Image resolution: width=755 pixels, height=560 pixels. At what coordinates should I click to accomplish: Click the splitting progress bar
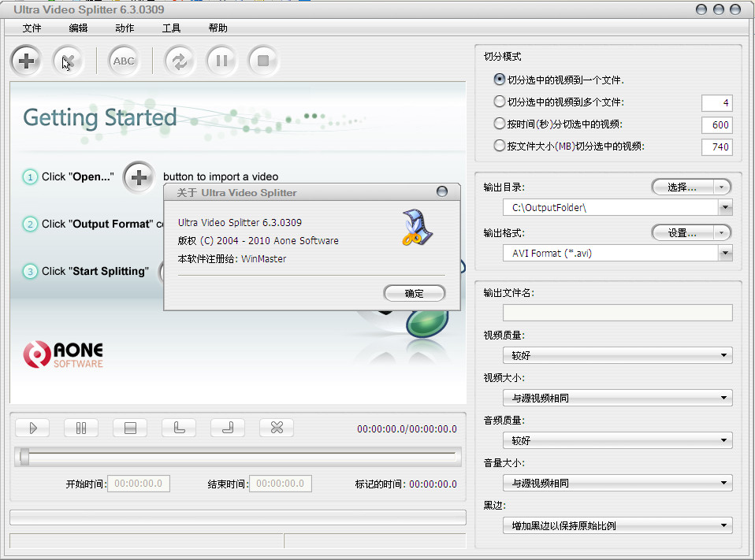tap(238, 517)
